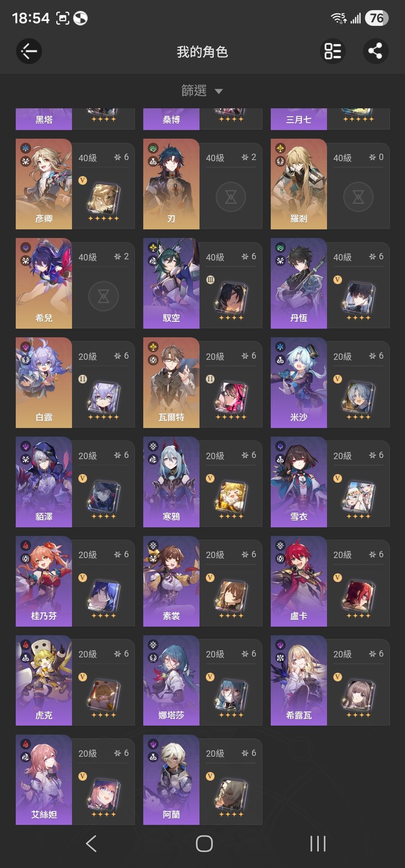Open 桂乃芬 character card
Screen dimensions: 405x868
[75, 581]
